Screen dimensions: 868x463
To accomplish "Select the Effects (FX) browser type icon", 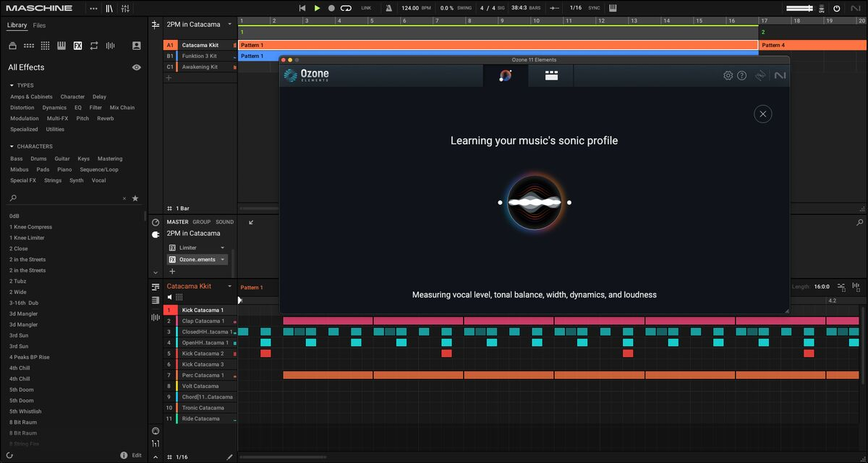I will [77, 46].
